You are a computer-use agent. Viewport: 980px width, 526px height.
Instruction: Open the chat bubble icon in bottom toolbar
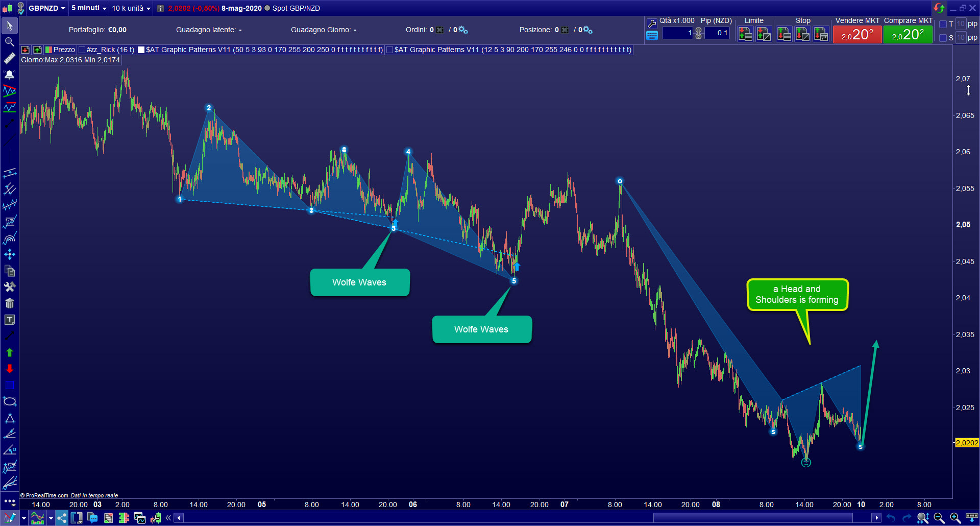point(92,518)
